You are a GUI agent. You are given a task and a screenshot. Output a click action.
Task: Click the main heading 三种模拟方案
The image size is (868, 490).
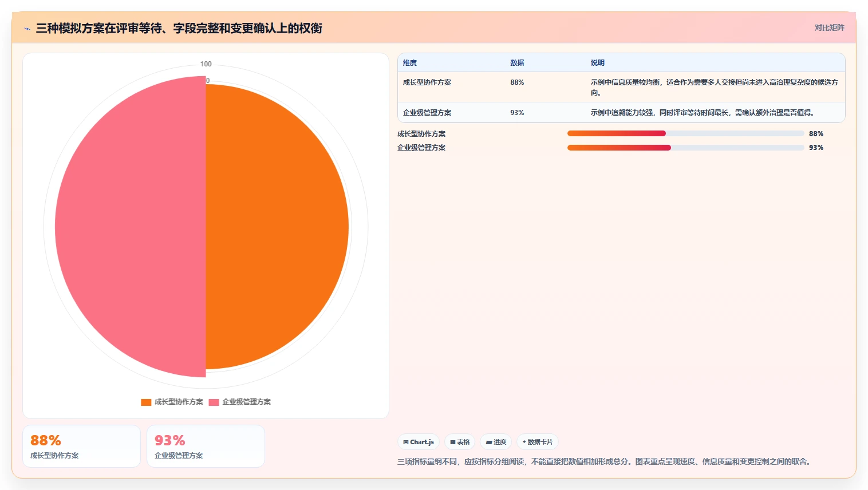[x=179, y=28]
